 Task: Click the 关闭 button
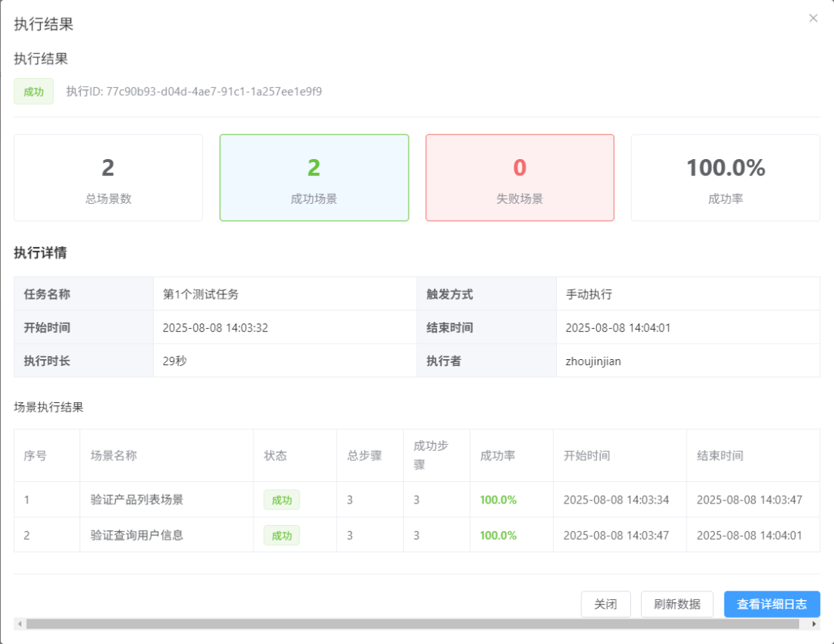pyautogui.click(x=605, y=604)
